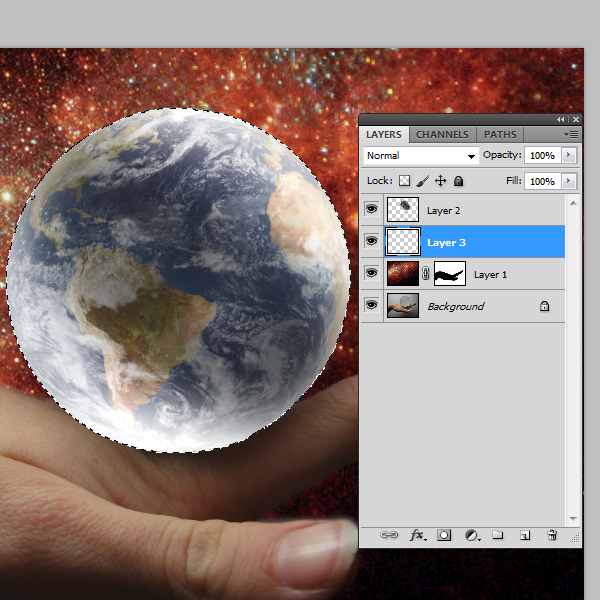Toggle lock position move icon
This screenshot has width=600, height=600.
440,181
